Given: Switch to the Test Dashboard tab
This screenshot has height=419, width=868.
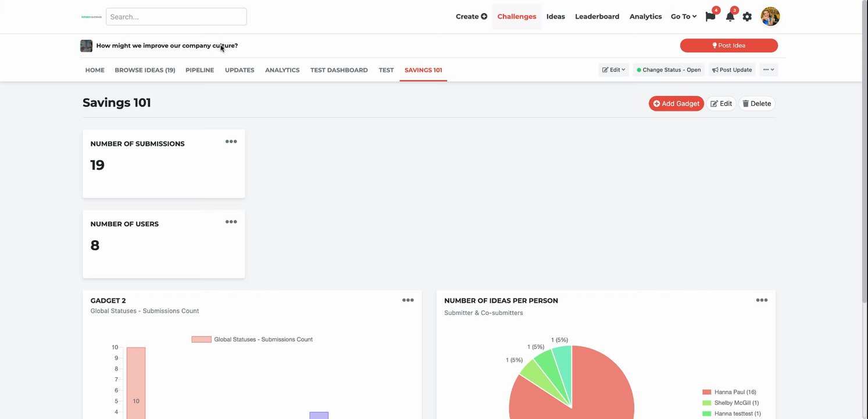Looking at the screenshot, I should point(339,70).
